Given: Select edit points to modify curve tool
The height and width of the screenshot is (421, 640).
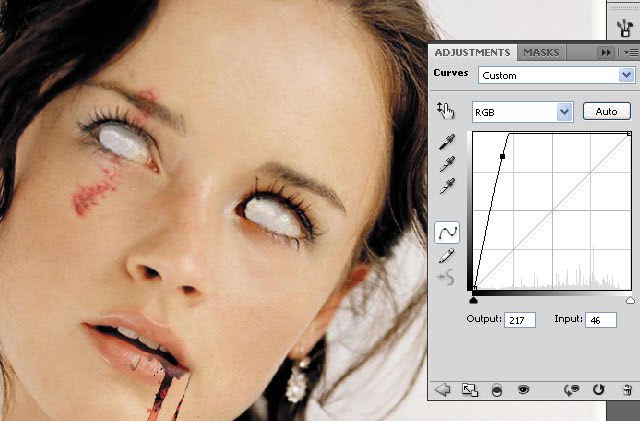Looking at the screenshot, I should [x=447, y=233].
